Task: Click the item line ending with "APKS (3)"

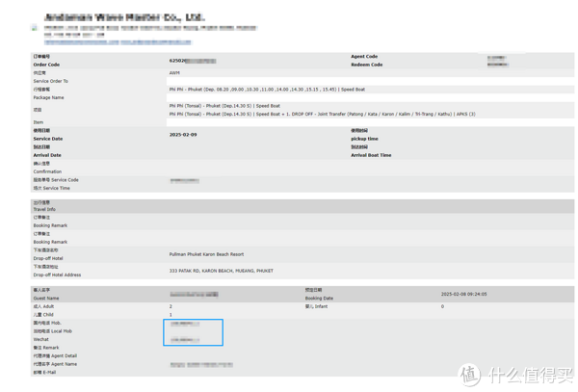Action: click(322, 115)
